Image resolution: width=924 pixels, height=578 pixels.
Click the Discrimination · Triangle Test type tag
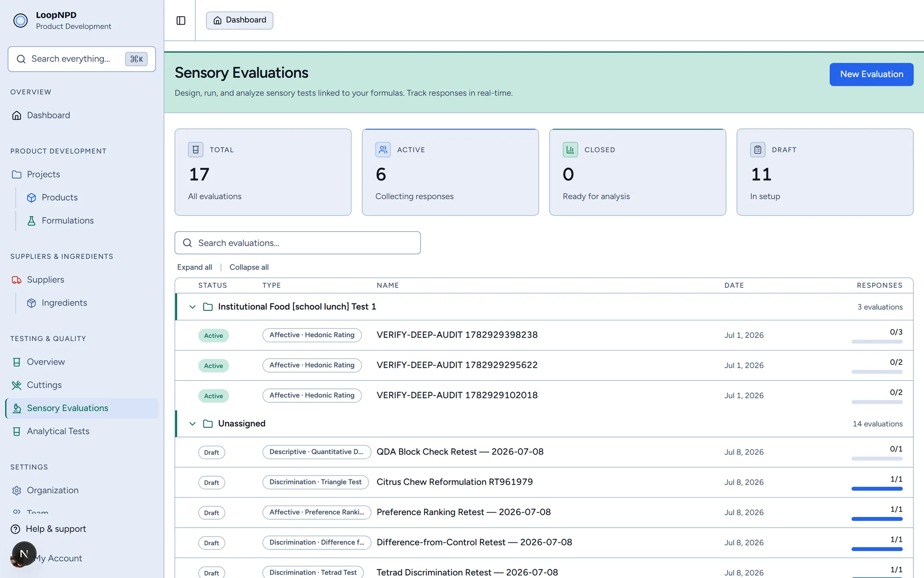[316, 482]
